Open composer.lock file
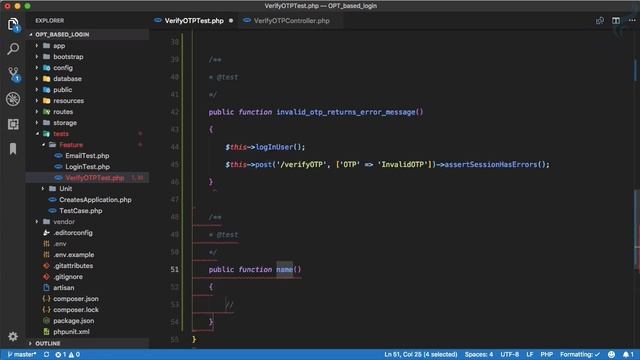This screenshot has height=360, width=640. click(x=76, y=310)
